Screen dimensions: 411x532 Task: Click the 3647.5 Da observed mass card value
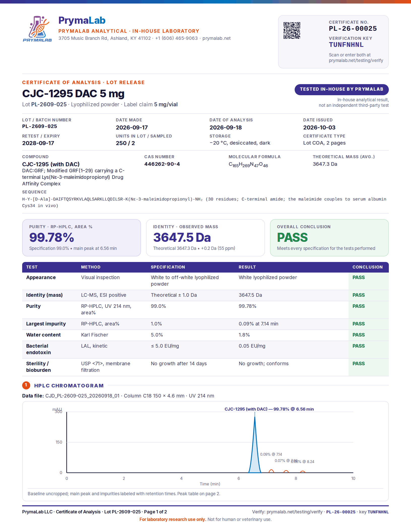click(x=182, y=237)
